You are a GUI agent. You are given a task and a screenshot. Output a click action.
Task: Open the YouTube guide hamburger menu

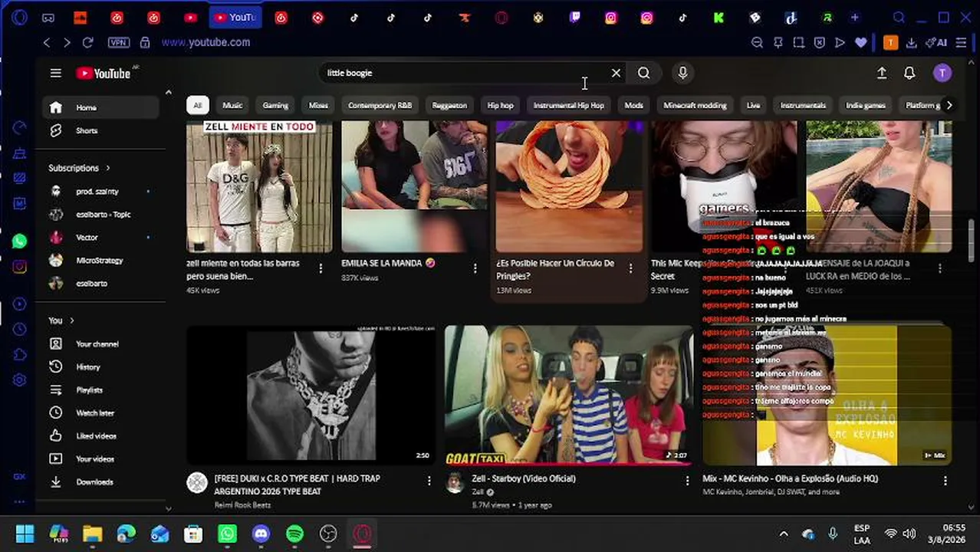tap(55, 73)
